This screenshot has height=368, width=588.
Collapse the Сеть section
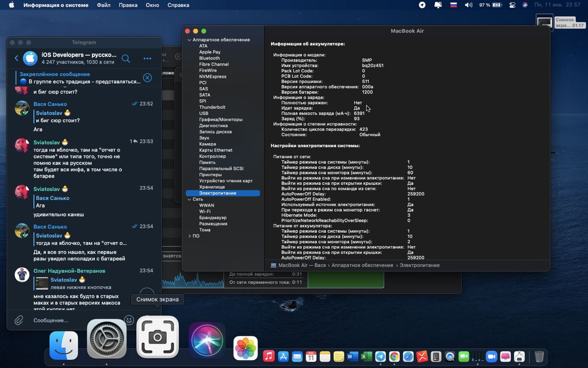189,199
